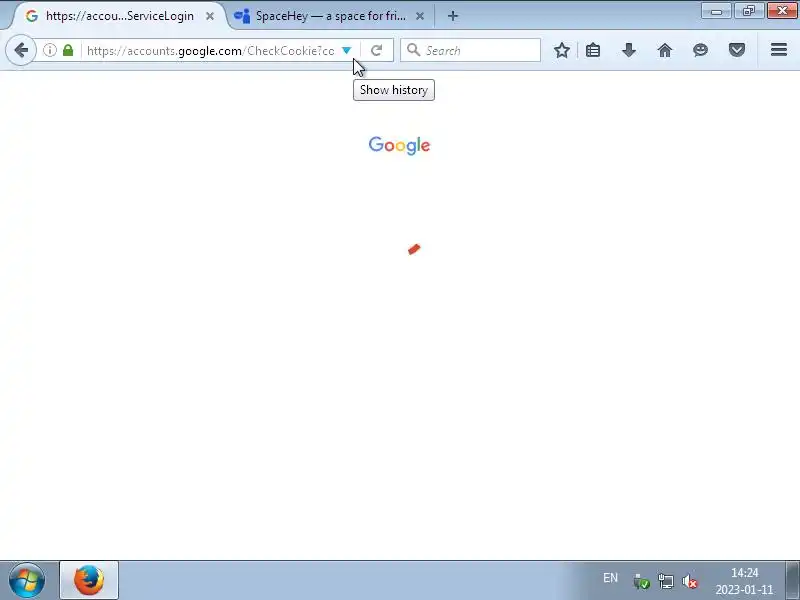Open the URL history dropdown arrow

pos(346,50)
